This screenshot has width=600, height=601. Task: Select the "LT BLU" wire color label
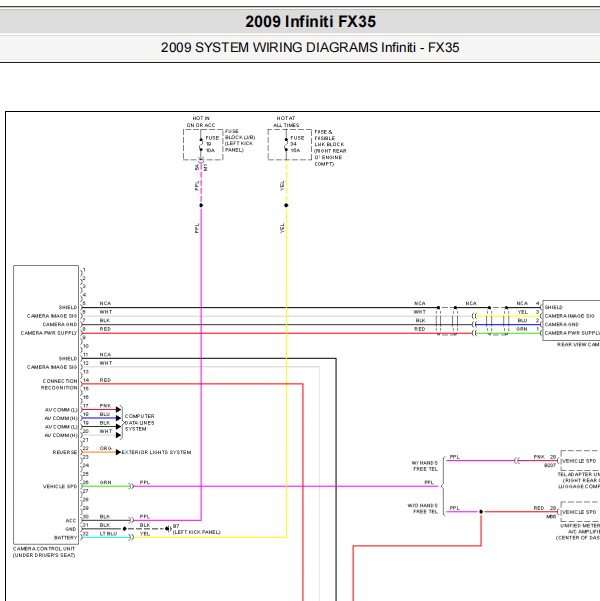point(108,534)
